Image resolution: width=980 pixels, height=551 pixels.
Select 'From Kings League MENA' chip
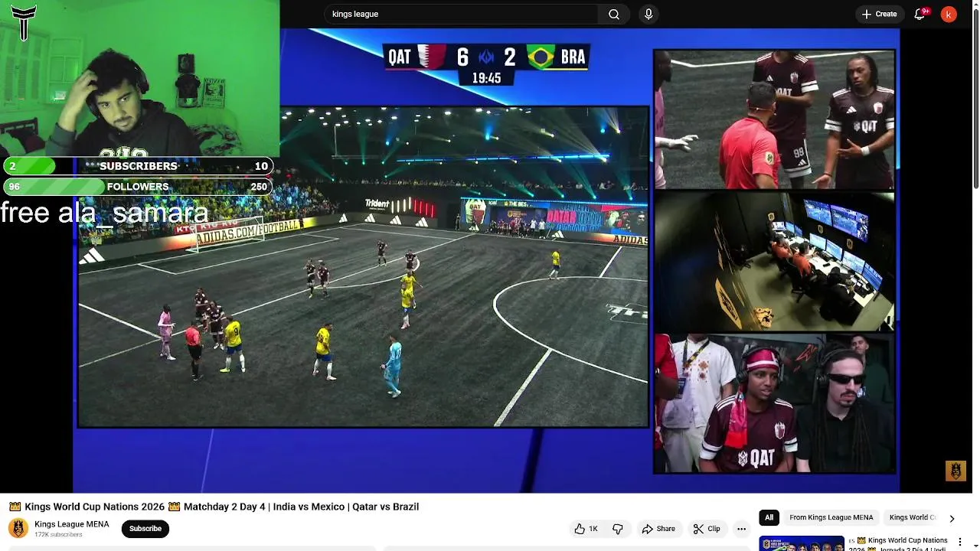point(831,517)
